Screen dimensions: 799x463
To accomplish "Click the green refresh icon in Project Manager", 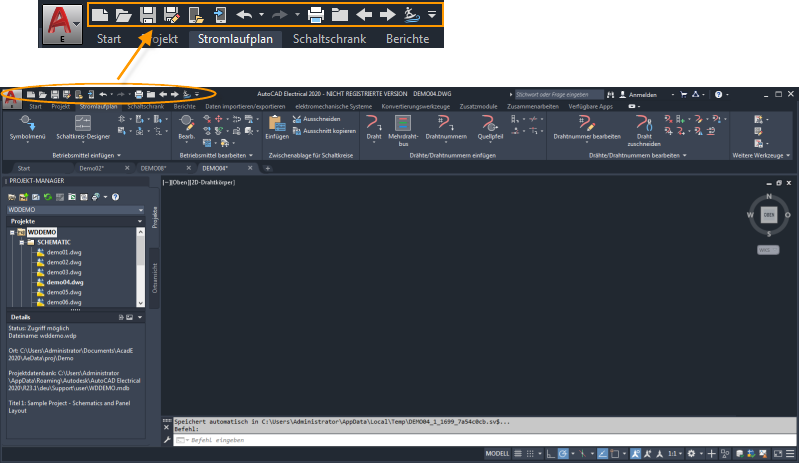I will 48,197.
